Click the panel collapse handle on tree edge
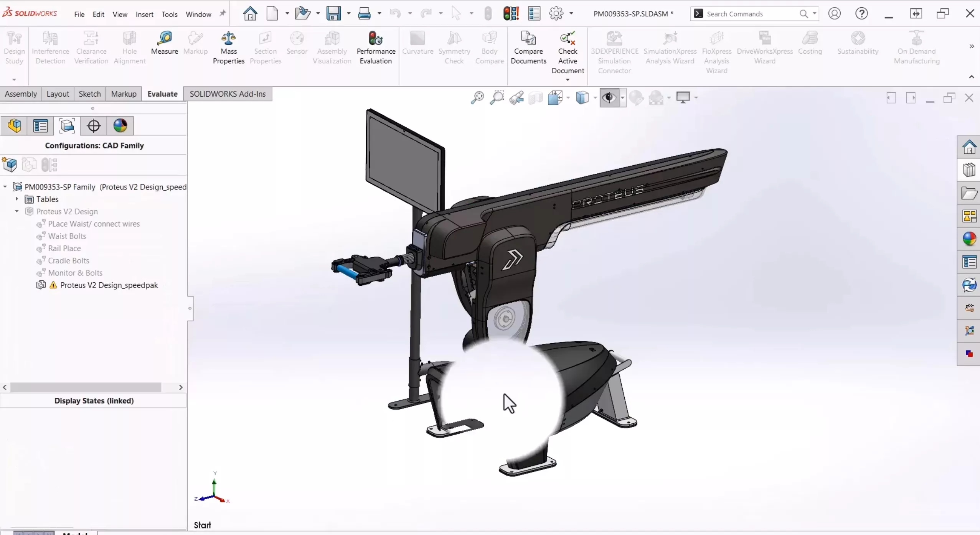The image size is (980, 535). point(190,308)
